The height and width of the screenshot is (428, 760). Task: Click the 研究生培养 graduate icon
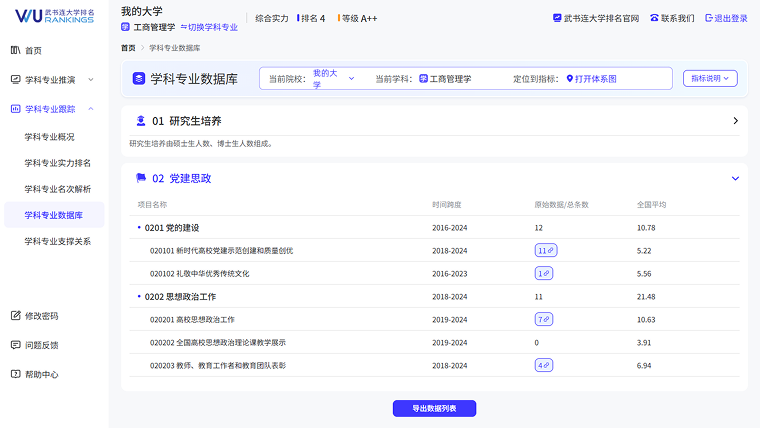tap(141, 121)
